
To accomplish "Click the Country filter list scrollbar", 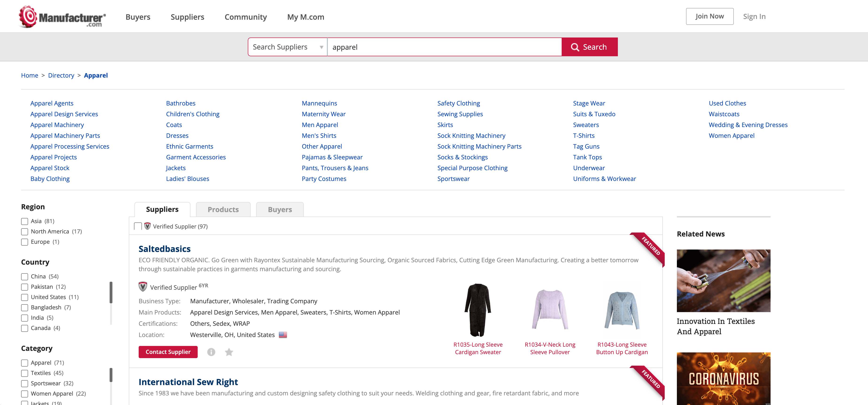I will 111,293.
